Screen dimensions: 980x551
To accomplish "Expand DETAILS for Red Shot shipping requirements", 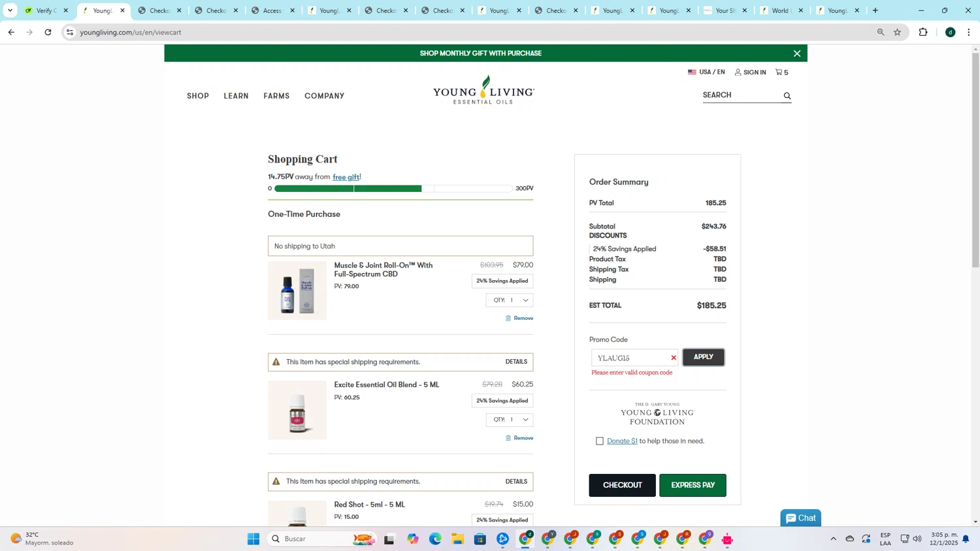I will click(516, 482).
